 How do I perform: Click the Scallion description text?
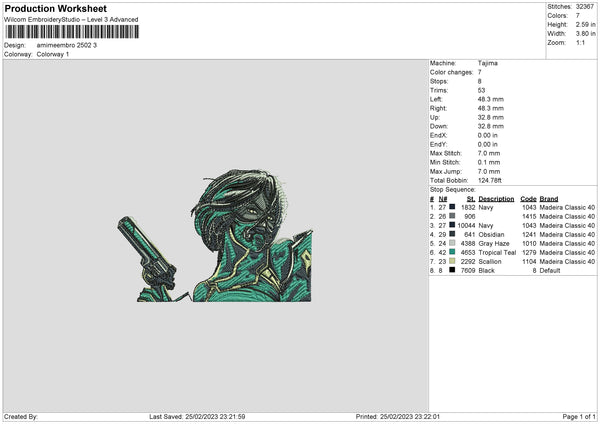(490, 261)
